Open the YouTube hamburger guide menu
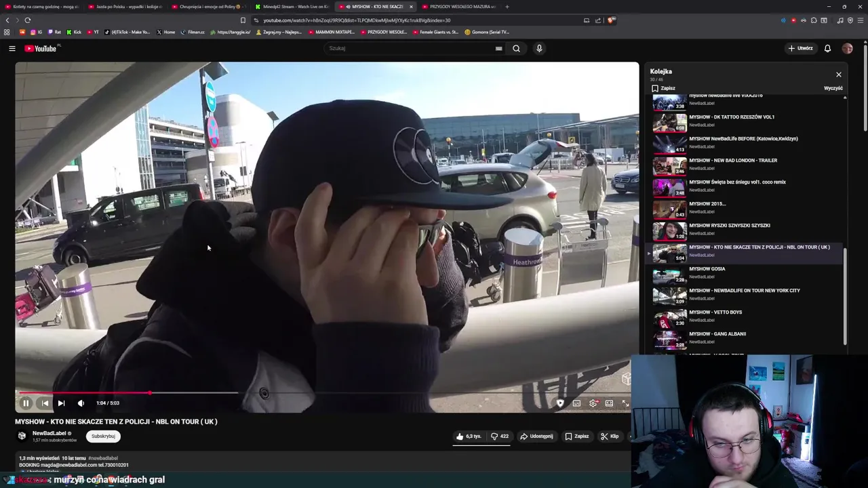 pyautogui.click(x=12, y=48)
